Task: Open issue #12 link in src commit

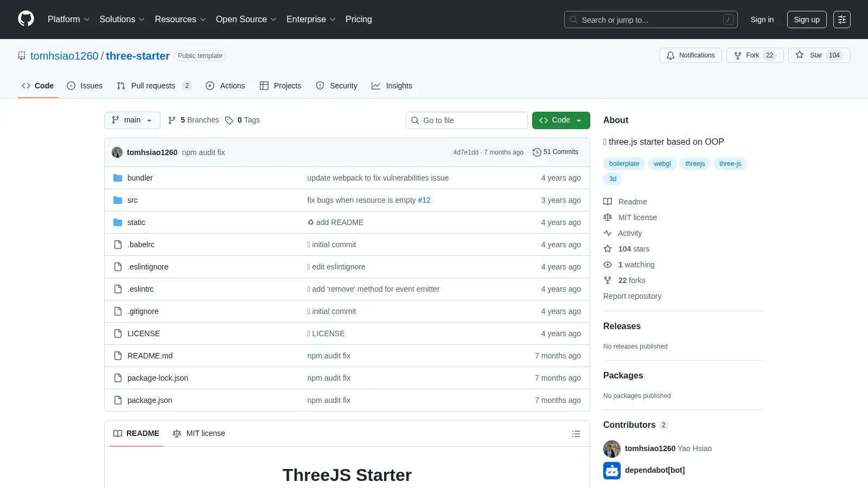Action: click(424, 200)
